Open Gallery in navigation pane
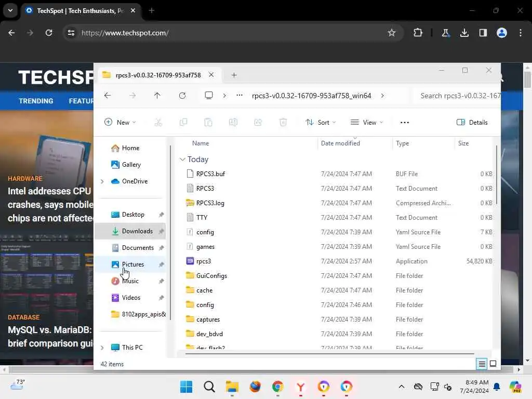 coord(131,165)
